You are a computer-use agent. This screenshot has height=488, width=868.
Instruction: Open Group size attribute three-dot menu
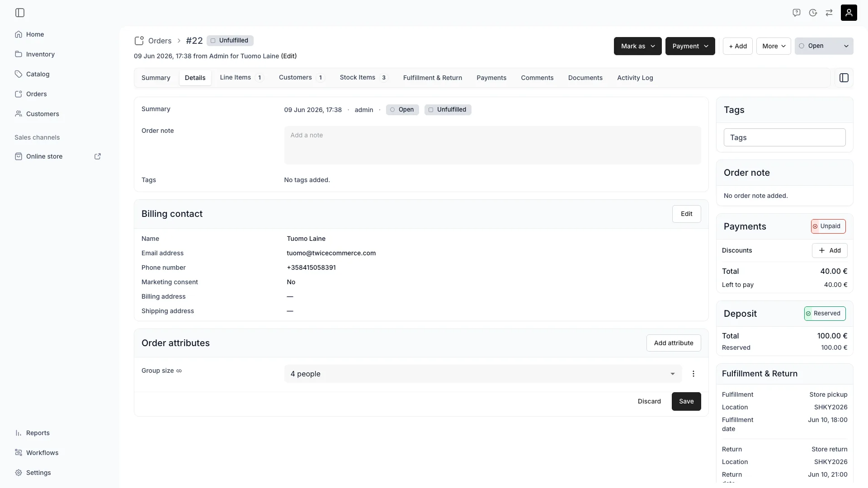coord(693,374)
